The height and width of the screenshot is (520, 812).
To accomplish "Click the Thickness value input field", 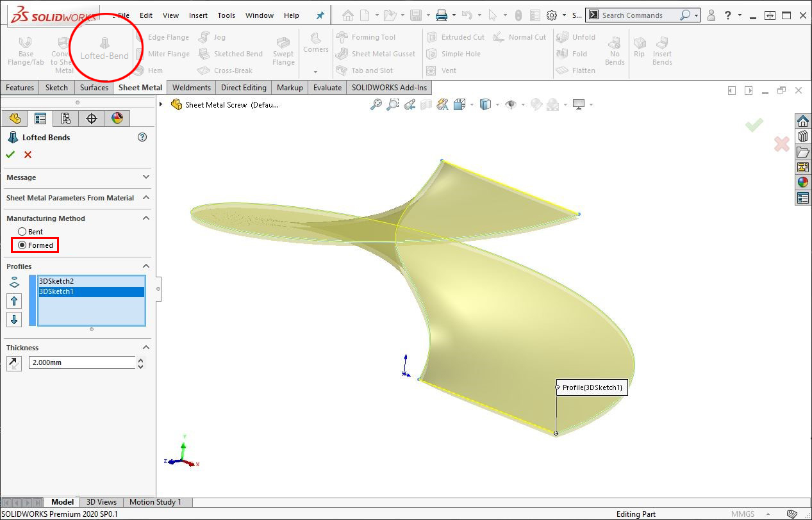I will pos(82,362).
